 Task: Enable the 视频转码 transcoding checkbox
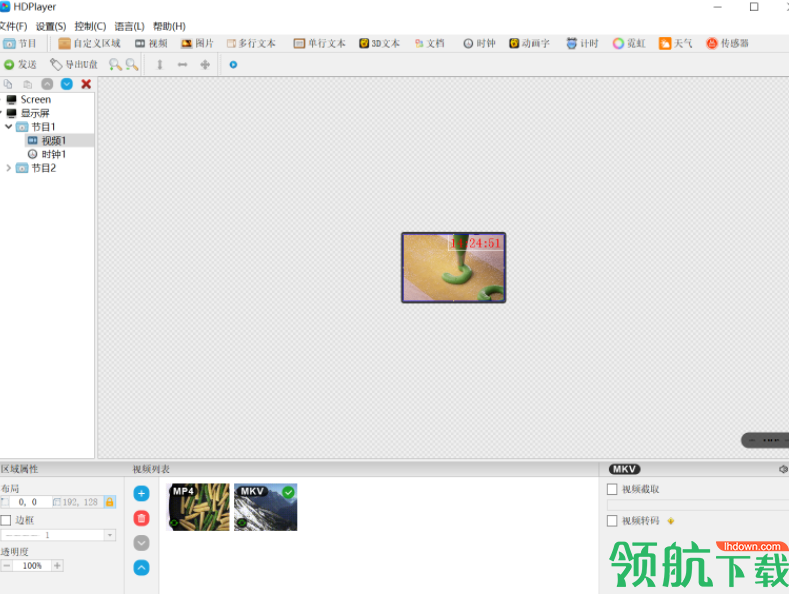[x=612, y=521]
